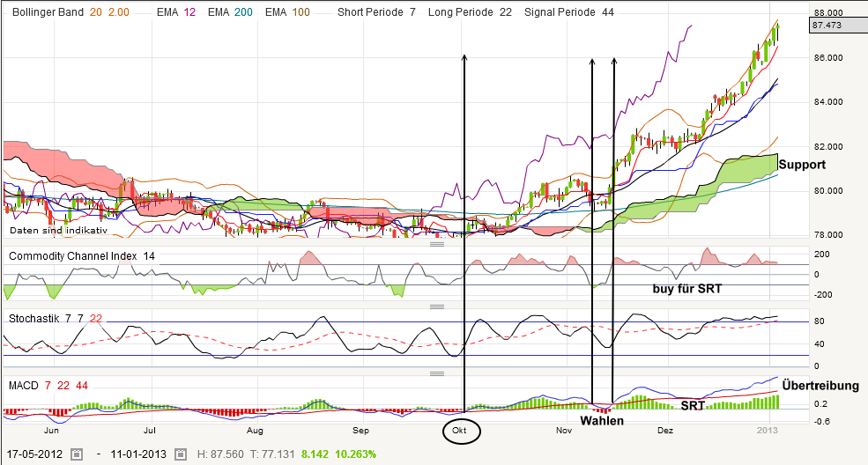This screenshot has width=868, height=465.
Task: Select the EMA 100 indicator label
Action: pos(287,12)
